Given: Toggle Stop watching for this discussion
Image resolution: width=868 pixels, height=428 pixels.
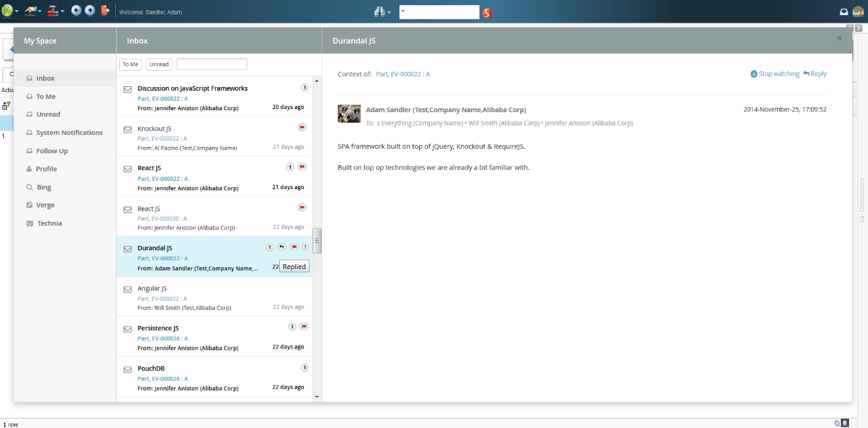Looking at the screenshot, I should pos(775,74).
